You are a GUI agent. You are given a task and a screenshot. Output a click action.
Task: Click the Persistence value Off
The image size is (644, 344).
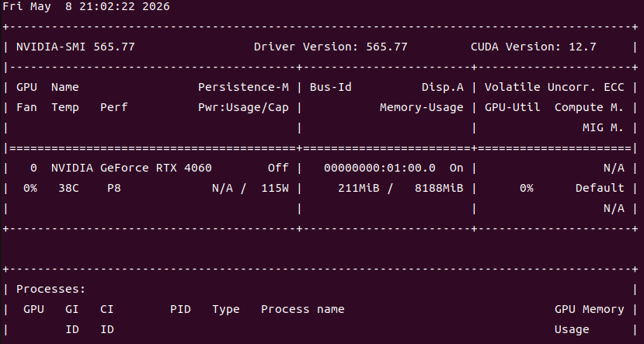pyautogui.click(x=278, y=168)
